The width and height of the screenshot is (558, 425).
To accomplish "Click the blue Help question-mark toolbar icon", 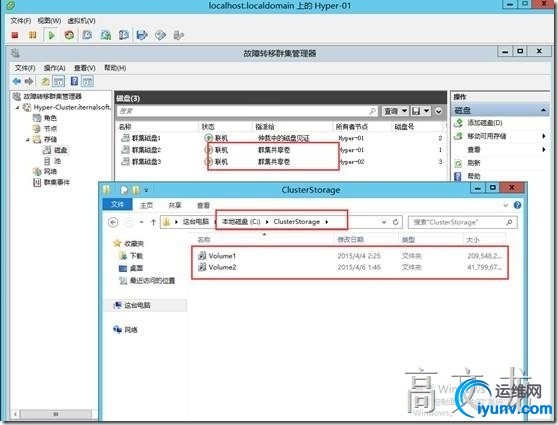I will 74,81.
